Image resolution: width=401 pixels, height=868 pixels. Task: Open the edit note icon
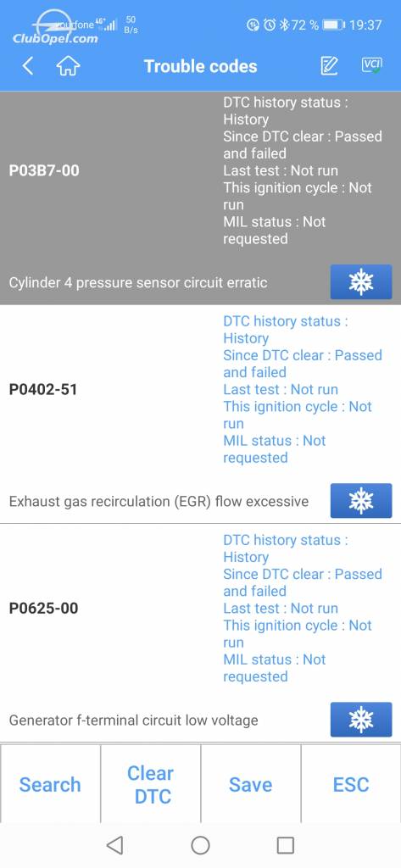pos(329,66)
